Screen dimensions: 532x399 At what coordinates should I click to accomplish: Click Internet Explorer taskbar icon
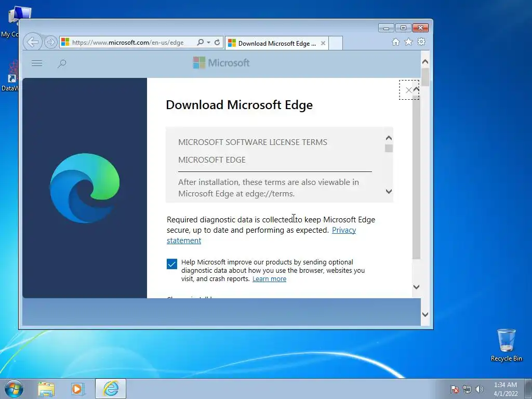[111, 389]
